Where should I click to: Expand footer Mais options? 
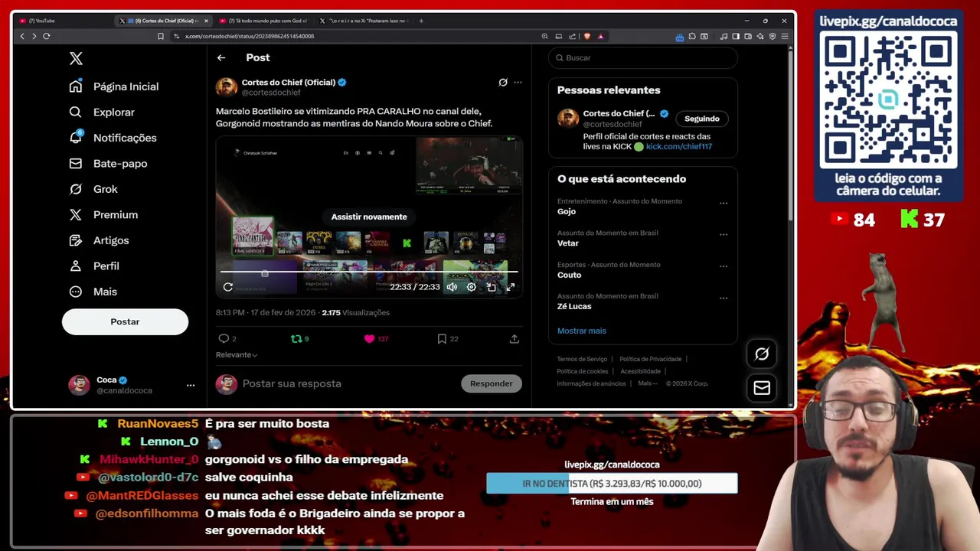(648, 383)
